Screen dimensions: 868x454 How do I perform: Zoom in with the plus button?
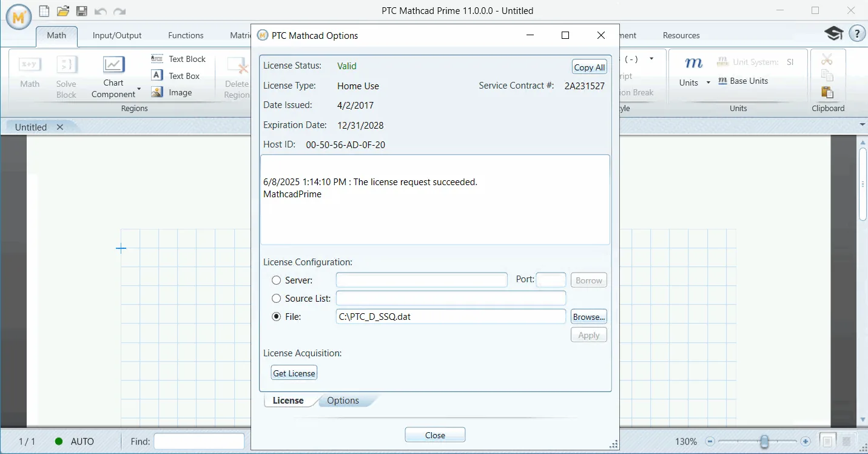click(x=806, y=441)
